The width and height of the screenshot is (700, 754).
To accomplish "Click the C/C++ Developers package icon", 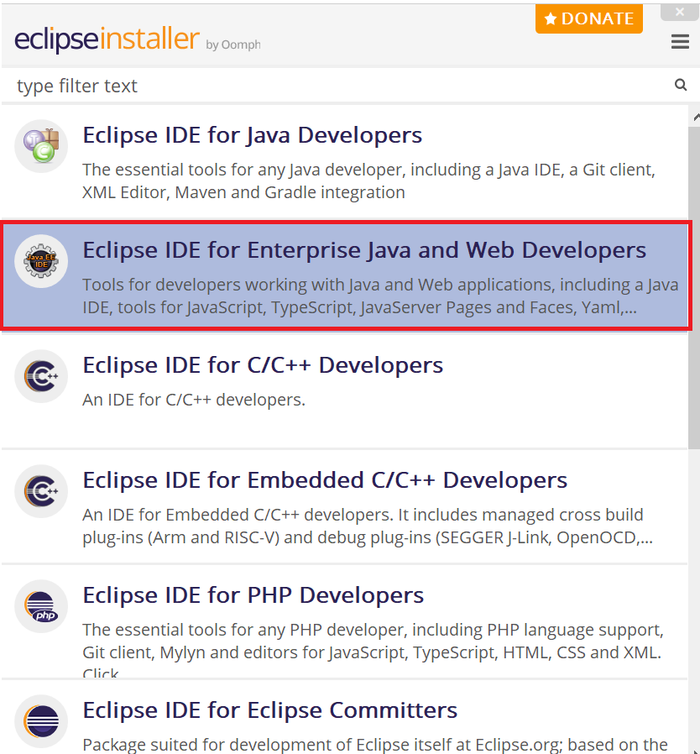I will tap(41, 376).
